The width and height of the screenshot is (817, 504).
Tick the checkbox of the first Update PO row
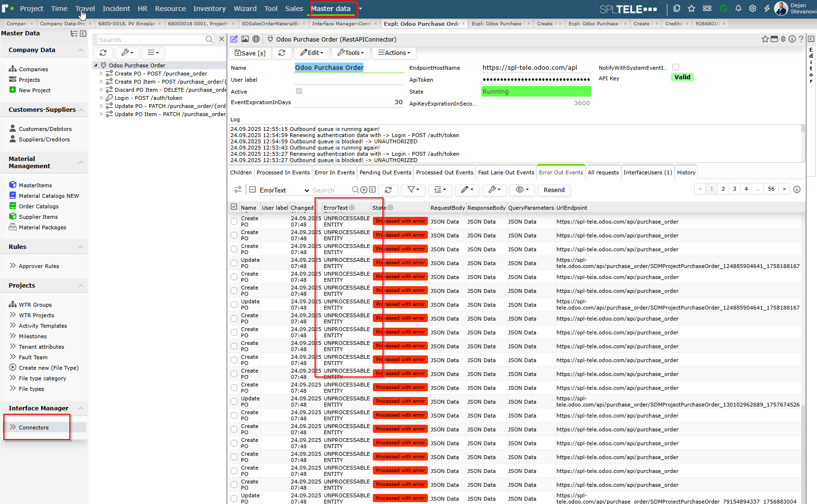tap(234, 263)
